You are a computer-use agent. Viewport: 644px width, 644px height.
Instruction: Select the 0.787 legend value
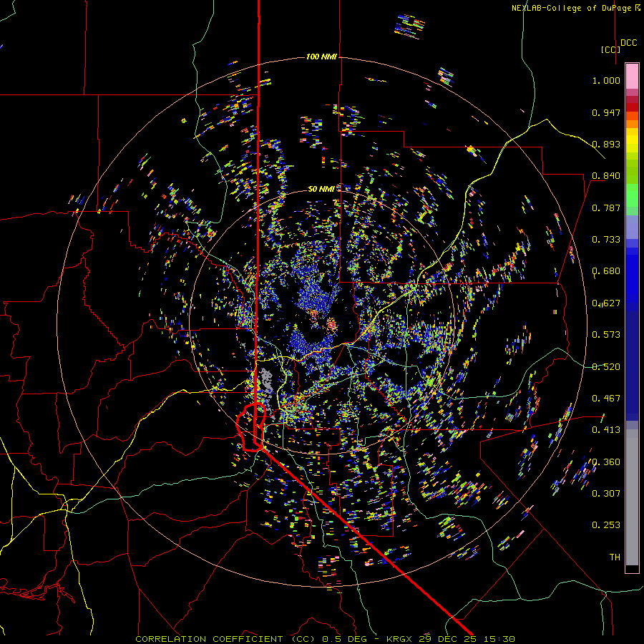click(x=606, y=208)
